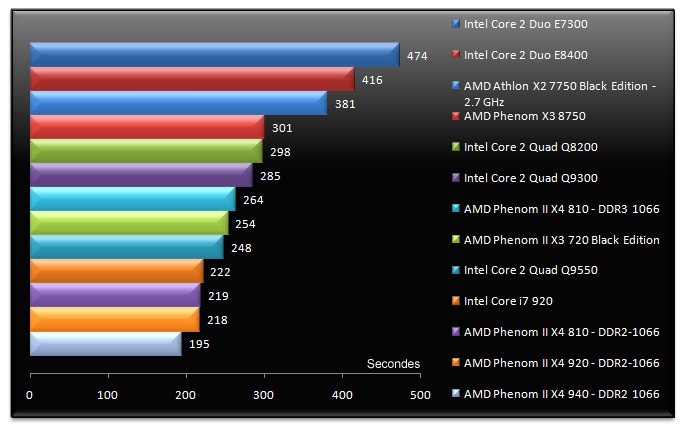685x431 pixels.
Task: Click the data label 381
Action: click(x=345, y=104)
